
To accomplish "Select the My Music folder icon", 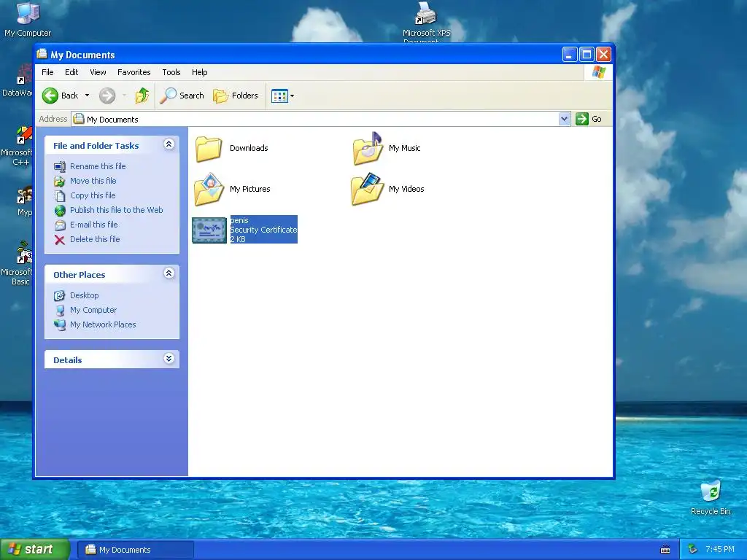I will [x=368, y=149].
